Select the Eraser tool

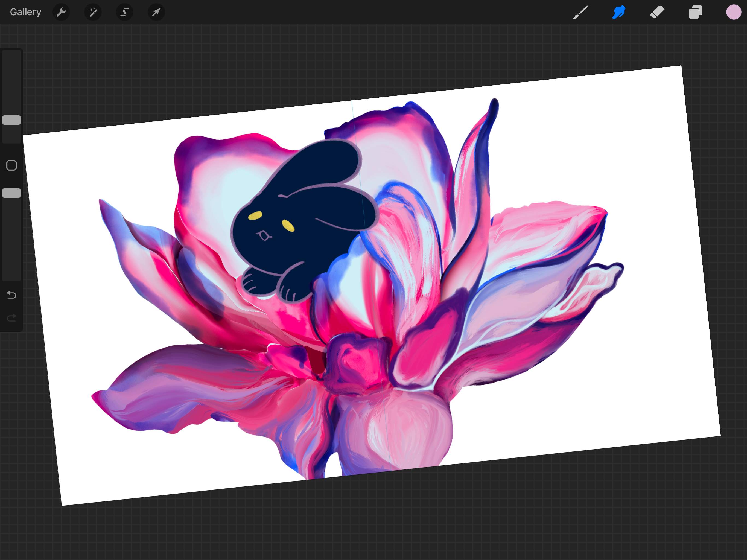click(x=657, y=12)
